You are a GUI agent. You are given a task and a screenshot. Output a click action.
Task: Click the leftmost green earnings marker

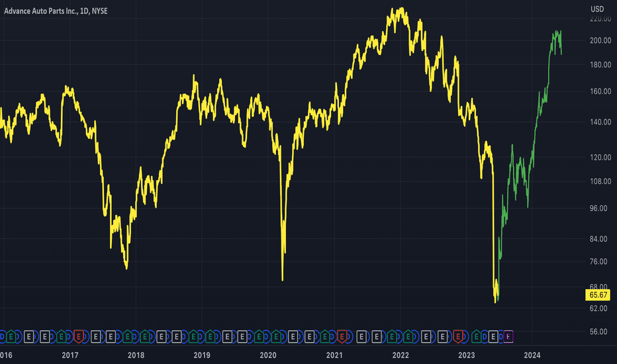point(11,336)
